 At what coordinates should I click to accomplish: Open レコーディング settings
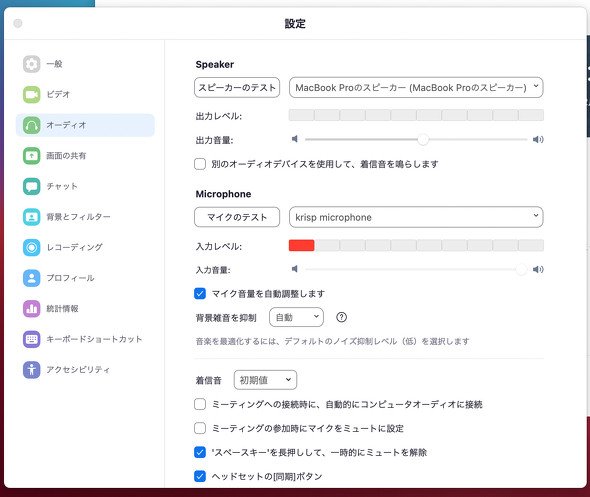click(85, 247)
